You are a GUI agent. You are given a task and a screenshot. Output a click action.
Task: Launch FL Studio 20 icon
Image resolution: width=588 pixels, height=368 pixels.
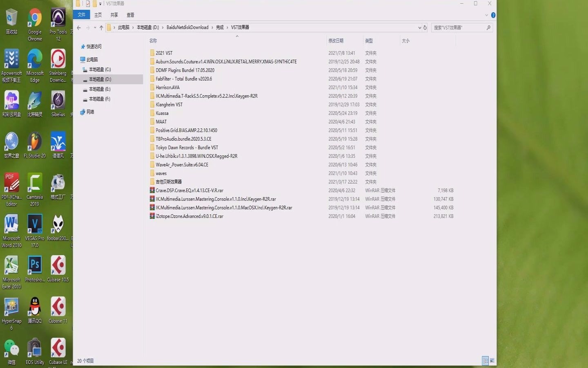click(x=35, y=145)
